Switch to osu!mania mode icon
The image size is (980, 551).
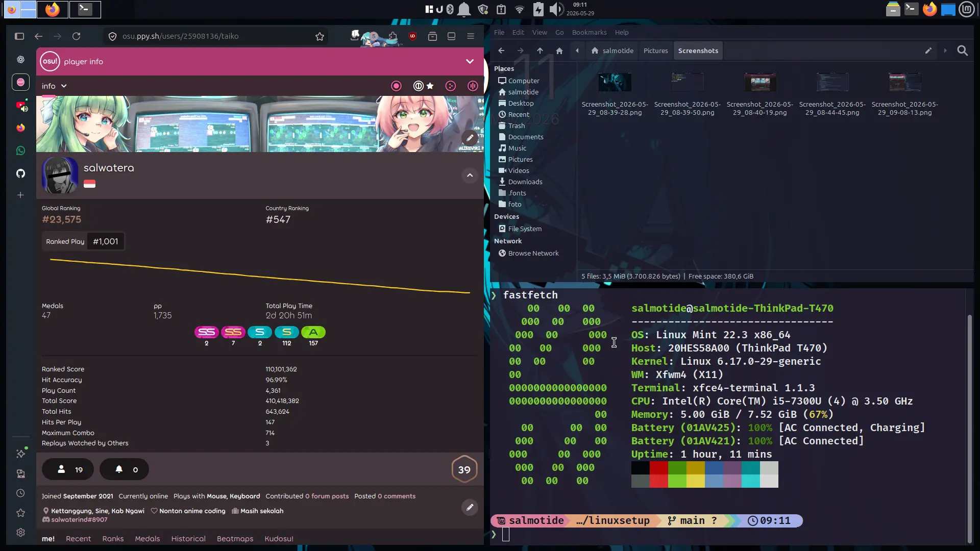point(473,86)
